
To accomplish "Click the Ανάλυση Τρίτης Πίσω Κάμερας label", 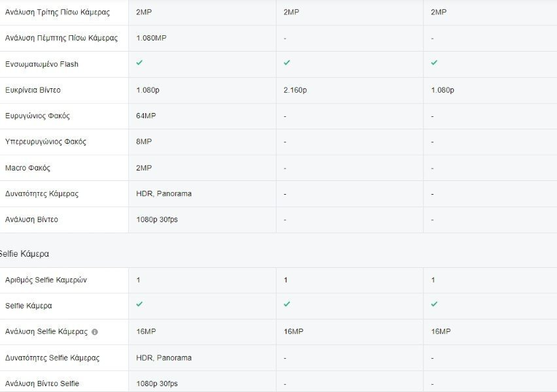I will click(57, 12).
